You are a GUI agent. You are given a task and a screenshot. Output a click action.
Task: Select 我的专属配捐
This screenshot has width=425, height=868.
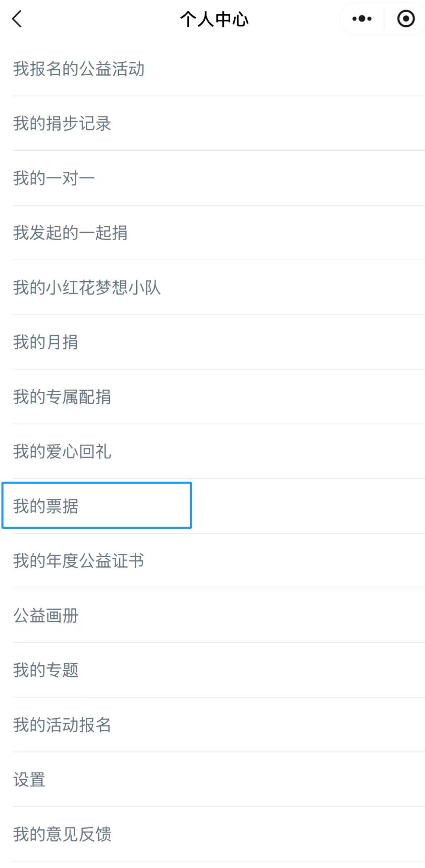(62, 397)
